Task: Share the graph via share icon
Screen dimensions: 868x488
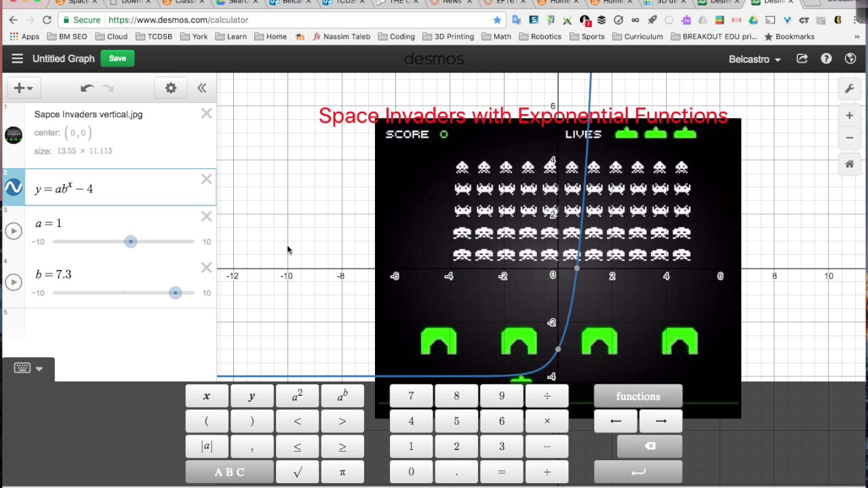Action: [802, 59]
